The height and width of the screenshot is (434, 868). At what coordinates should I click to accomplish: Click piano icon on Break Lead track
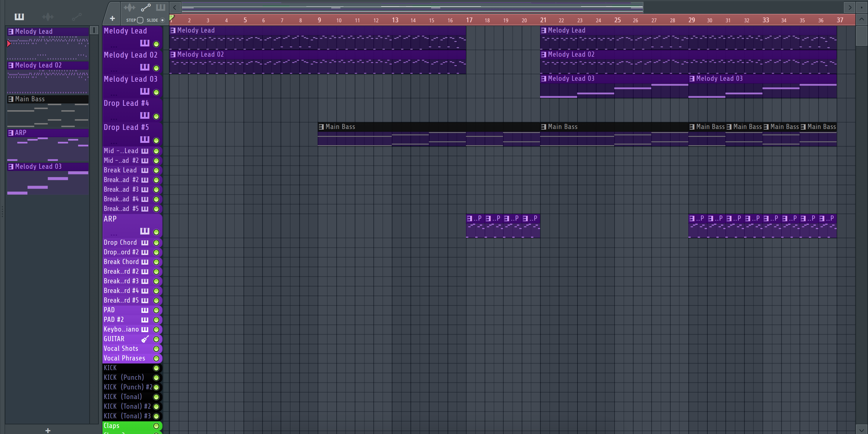point(145,170)
